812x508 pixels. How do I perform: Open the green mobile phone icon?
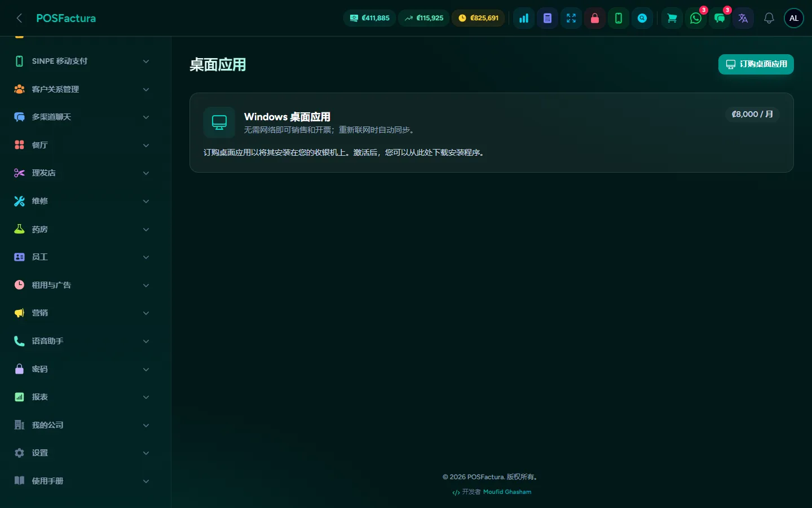tap(619, 18)
